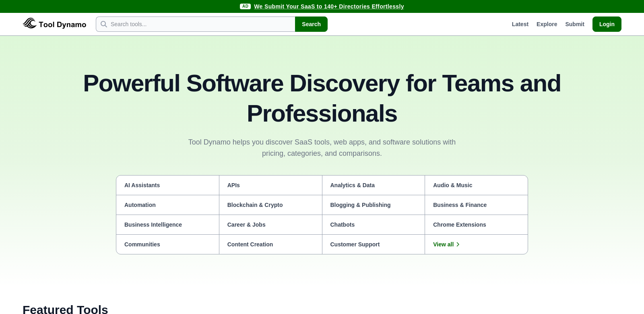Click the AD badge in top banner
This screenshot has height=314, width=644.
click(245, 6)
